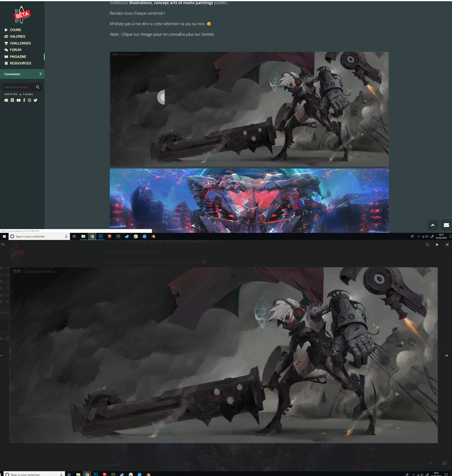The width and height of the screenshot is (452, 476).
Task: Go to next image with right arrow
Action: [x=446, y=355]
